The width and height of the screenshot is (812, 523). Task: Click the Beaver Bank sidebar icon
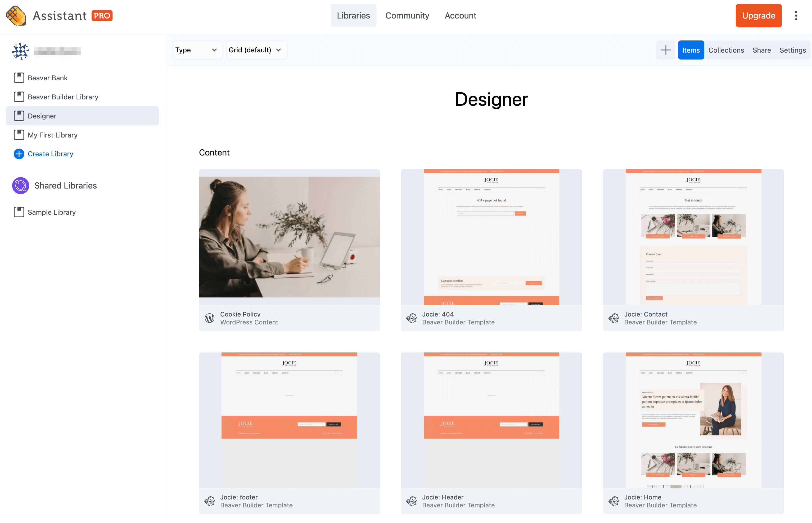19,77
